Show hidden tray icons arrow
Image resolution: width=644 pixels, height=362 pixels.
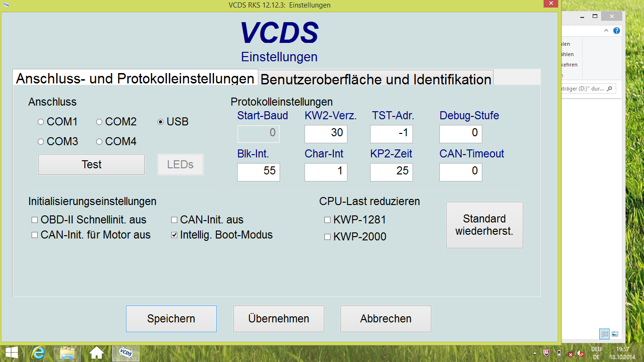point(534,353)
